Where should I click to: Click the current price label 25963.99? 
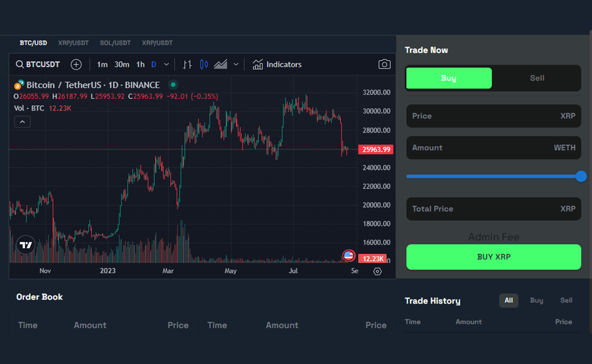point(376,149)
